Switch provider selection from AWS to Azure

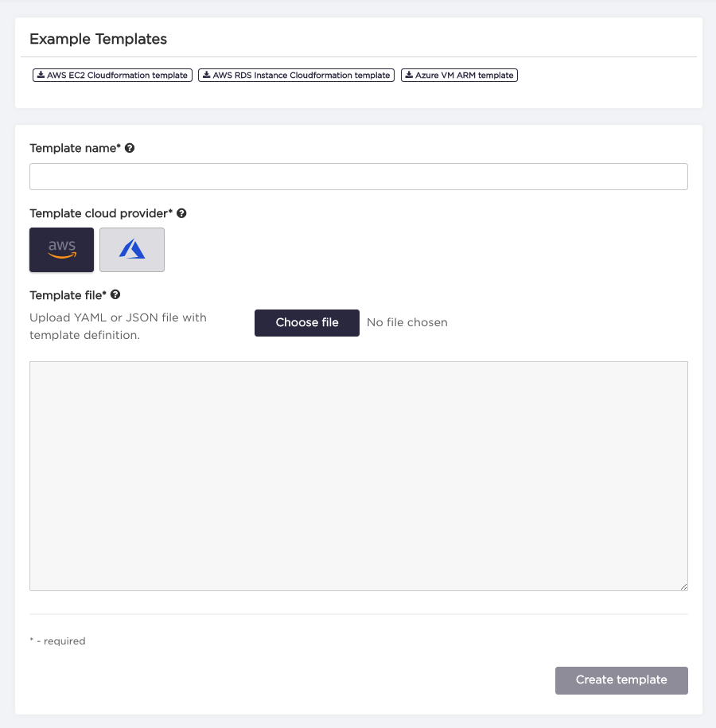pyautogui.click(x=131, y=250)
